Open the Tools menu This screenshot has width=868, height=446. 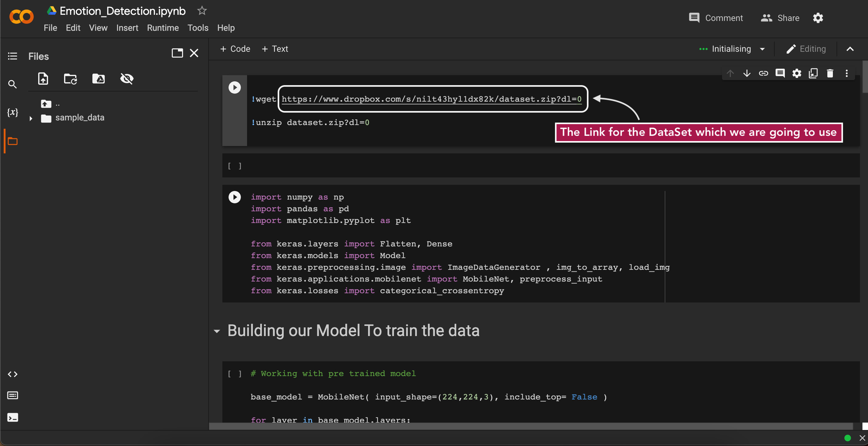click(198, 28)
